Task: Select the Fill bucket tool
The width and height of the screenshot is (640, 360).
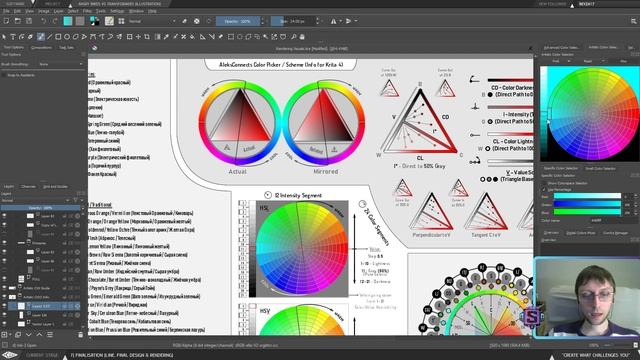Action: pos(192,37)
